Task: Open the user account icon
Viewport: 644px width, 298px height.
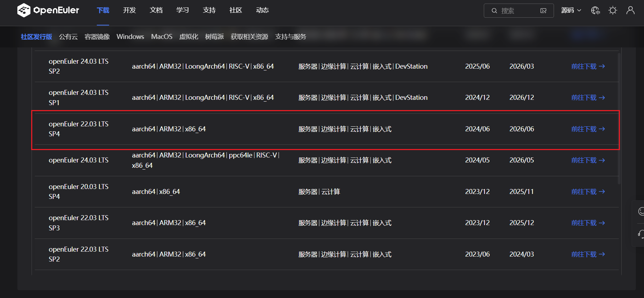Action: click(631, 10)
